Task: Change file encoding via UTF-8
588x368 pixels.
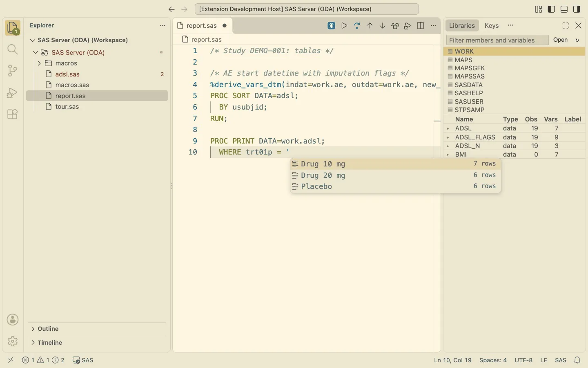Action: (x=523, y=360)
